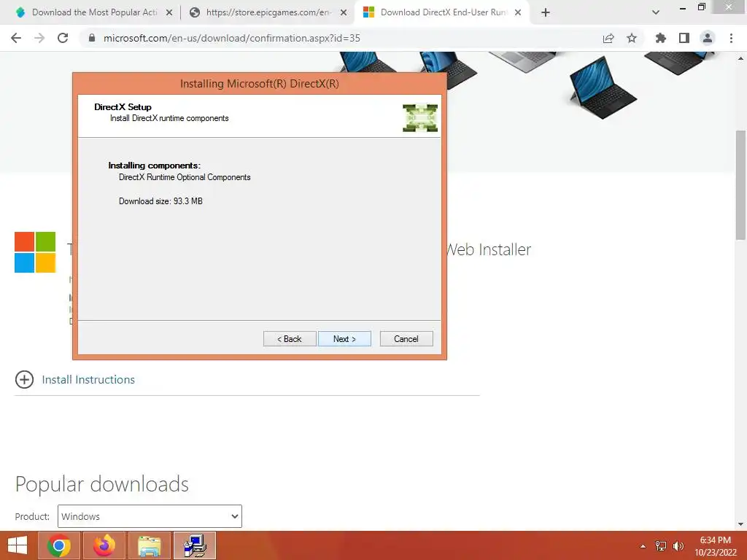
Task: Open Chrome from the taskbar
Action: (58, 545)
